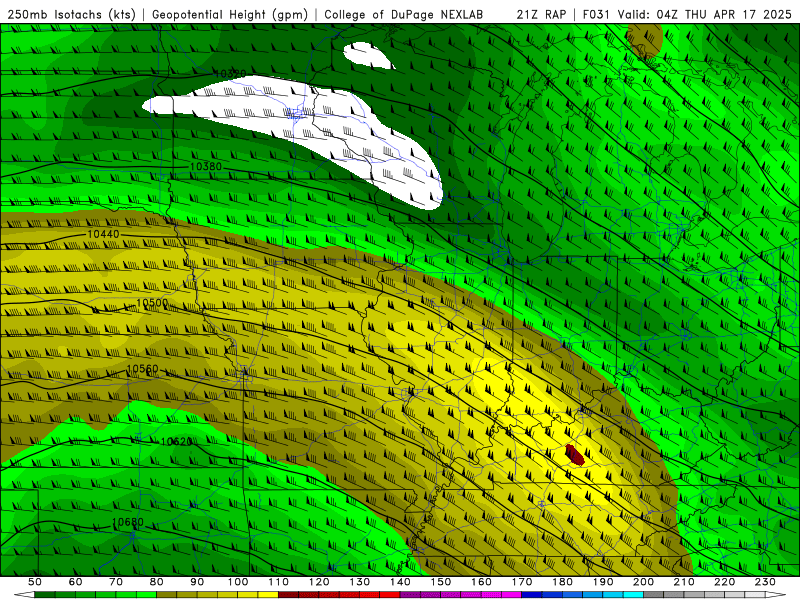Click the 210 value on the color scale

684,582
